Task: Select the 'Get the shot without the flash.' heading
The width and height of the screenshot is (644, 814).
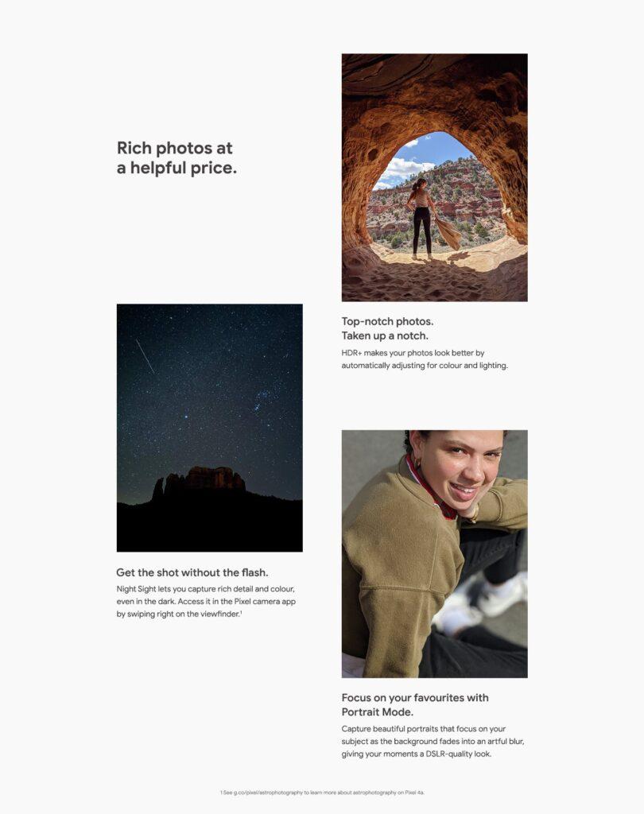Action: coord(192,572)
